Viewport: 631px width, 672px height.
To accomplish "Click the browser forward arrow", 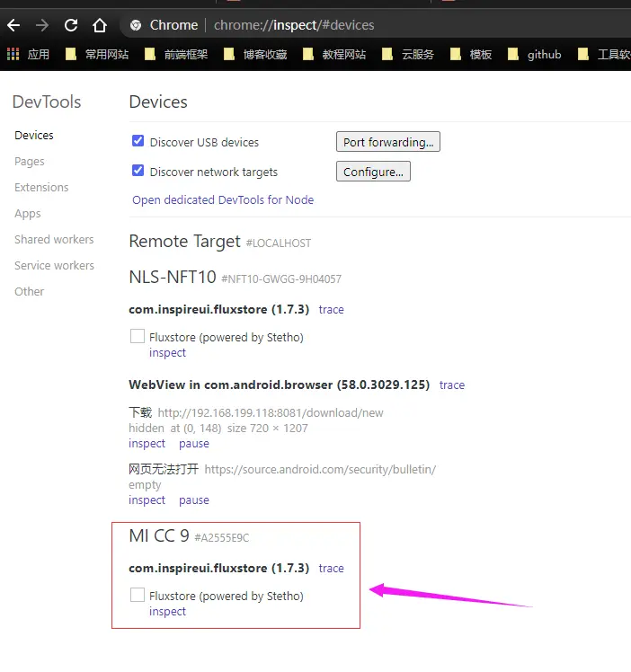I will click(42, 25).
